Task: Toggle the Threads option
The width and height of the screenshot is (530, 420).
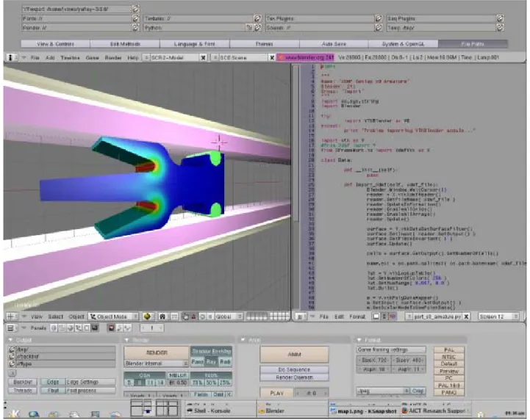Action: 23,391
